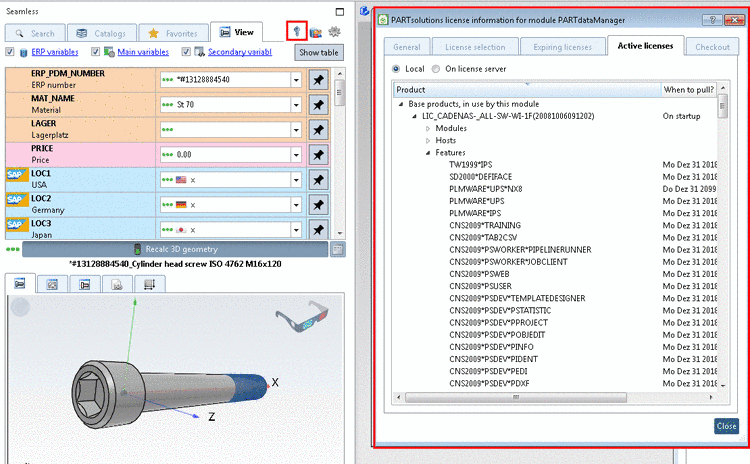Click the camera icon beside the key icon
The width and height of the screenshot is (750, 464).
tap(315, 33)
